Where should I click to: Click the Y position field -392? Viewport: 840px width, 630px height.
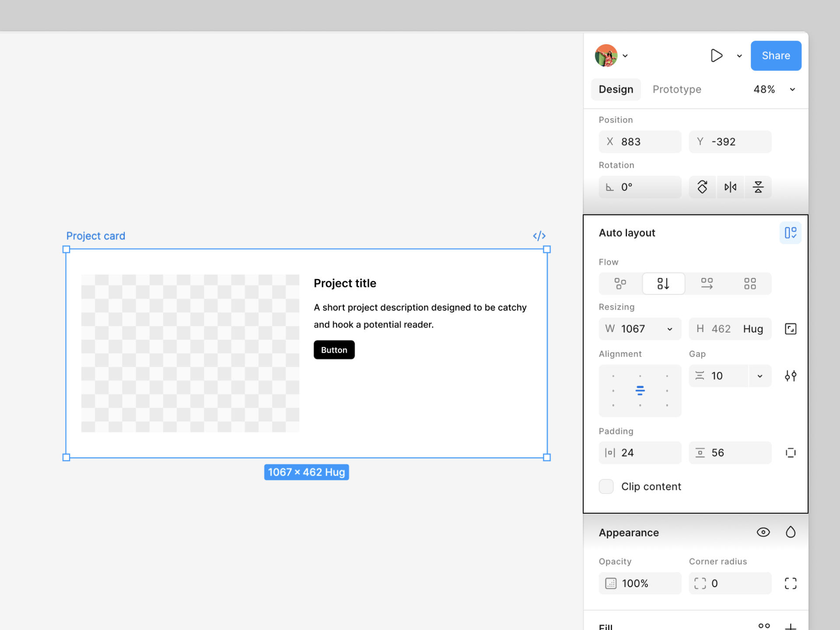click(730, 142)
